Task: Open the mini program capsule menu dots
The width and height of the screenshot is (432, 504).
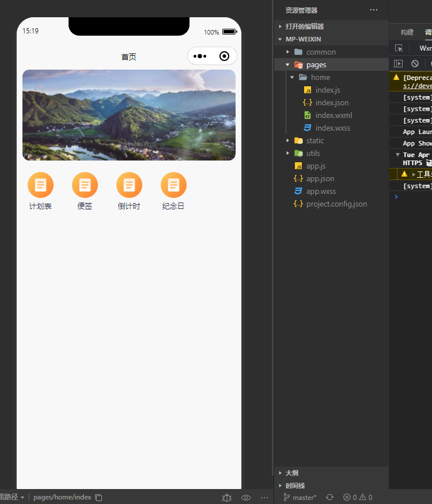Action: click(200, 56)
